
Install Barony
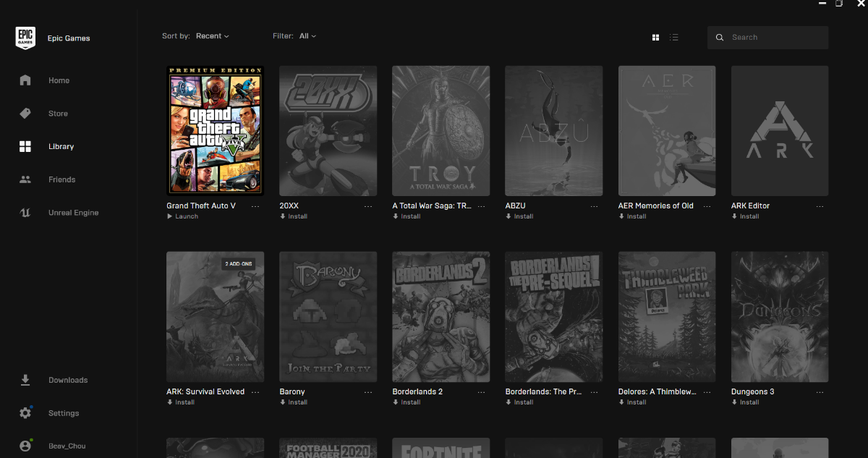[294, 402]
